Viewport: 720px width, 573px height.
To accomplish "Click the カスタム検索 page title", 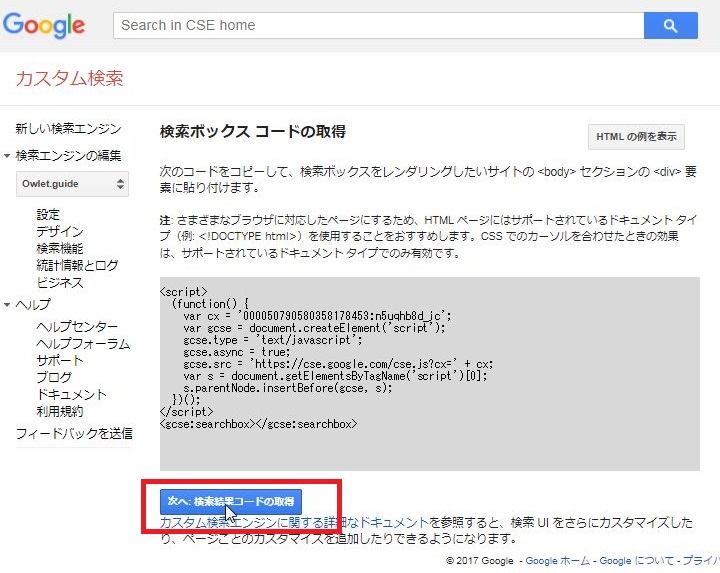I will point(69,79).
